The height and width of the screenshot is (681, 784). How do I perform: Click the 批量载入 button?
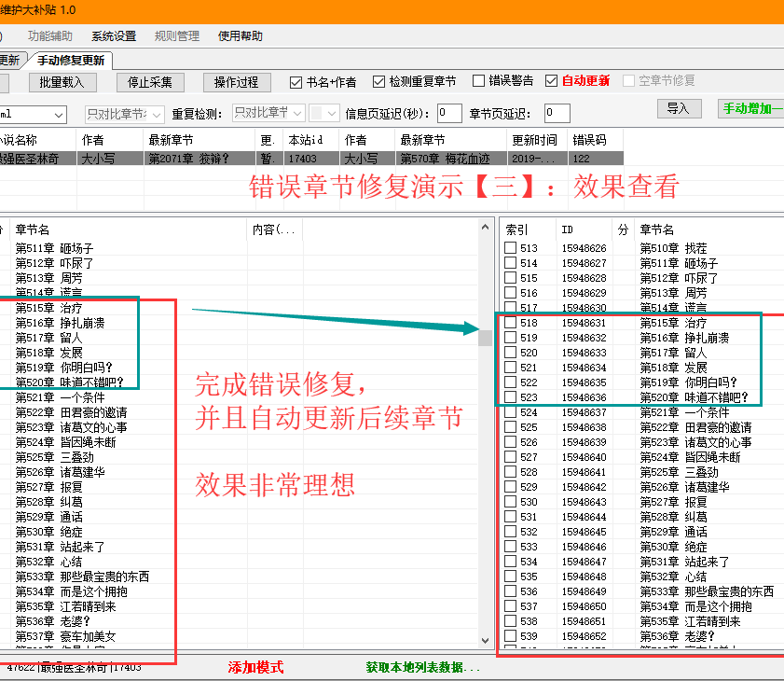(62, 82)
